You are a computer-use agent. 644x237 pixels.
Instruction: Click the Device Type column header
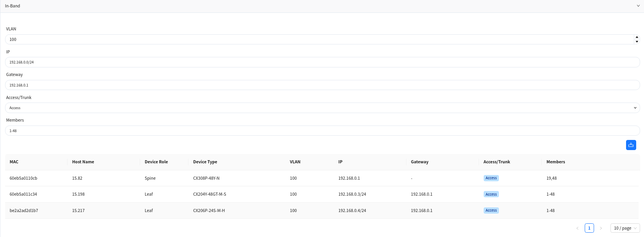click(205, 162)
